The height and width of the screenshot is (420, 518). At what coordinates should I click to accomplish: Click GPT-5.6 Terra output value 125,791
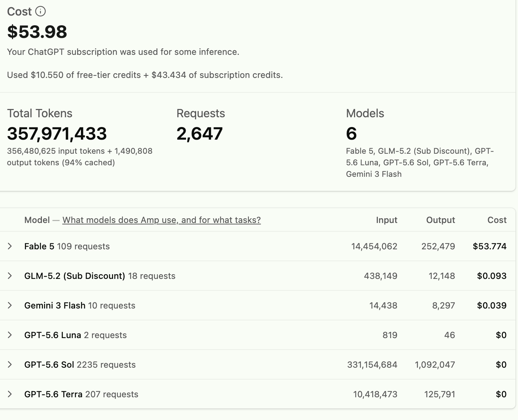(x=440, y=394)
